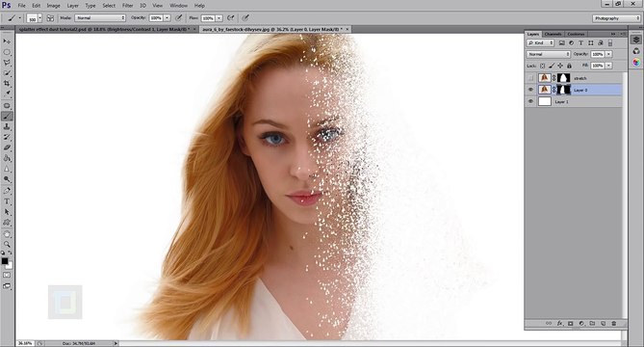Select the Pen tool

(x=7, y=191)
